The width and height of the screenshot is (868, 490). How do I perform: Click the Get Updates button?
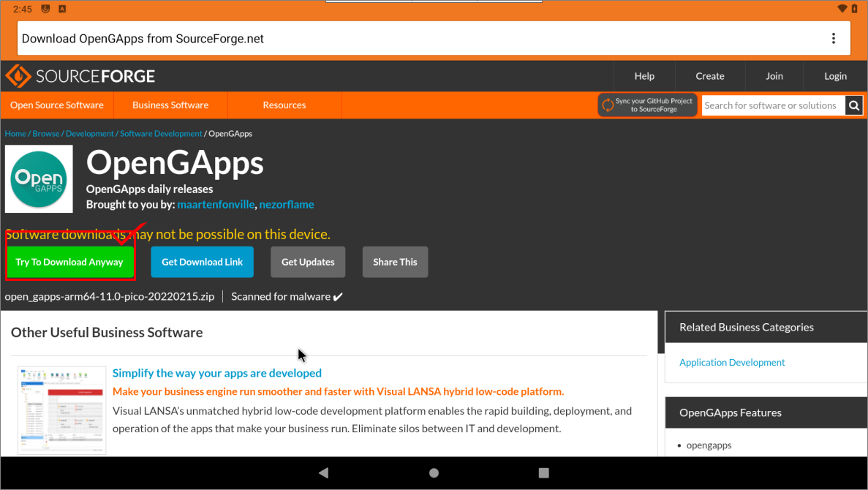(x=308, y=262)
